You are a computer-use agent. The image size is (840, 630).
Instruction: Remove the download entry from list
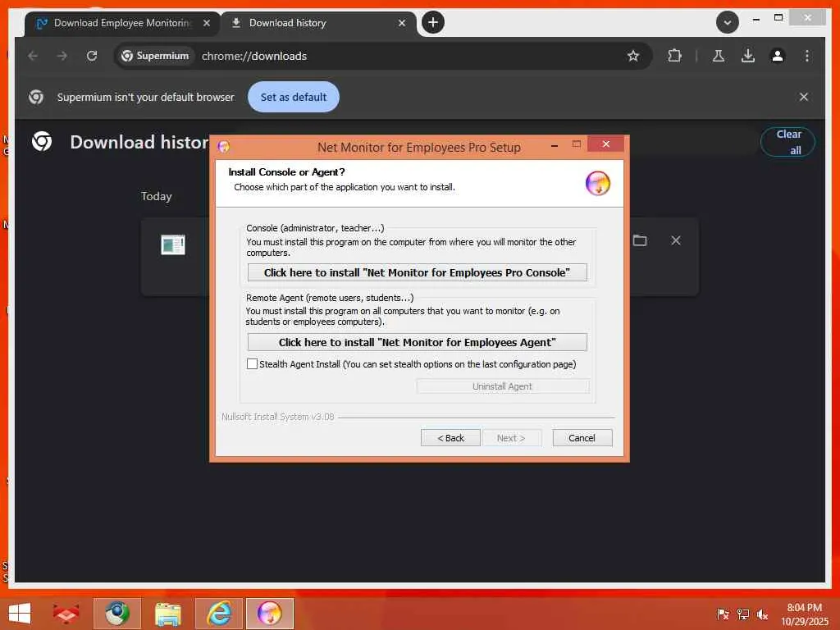[676, 240]
